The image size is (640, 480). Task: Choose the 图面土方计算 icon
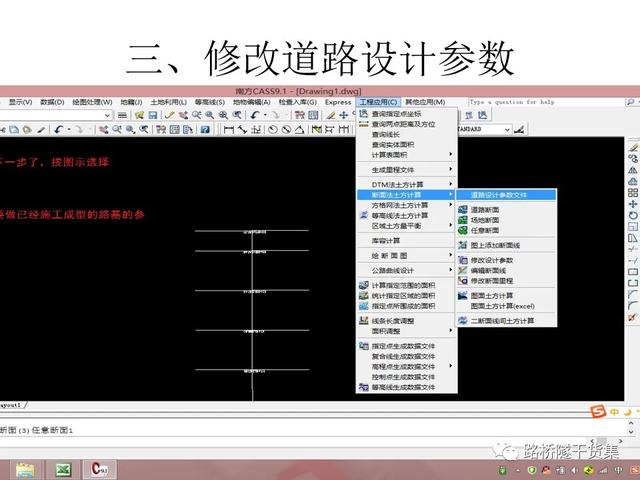(462, 296)
